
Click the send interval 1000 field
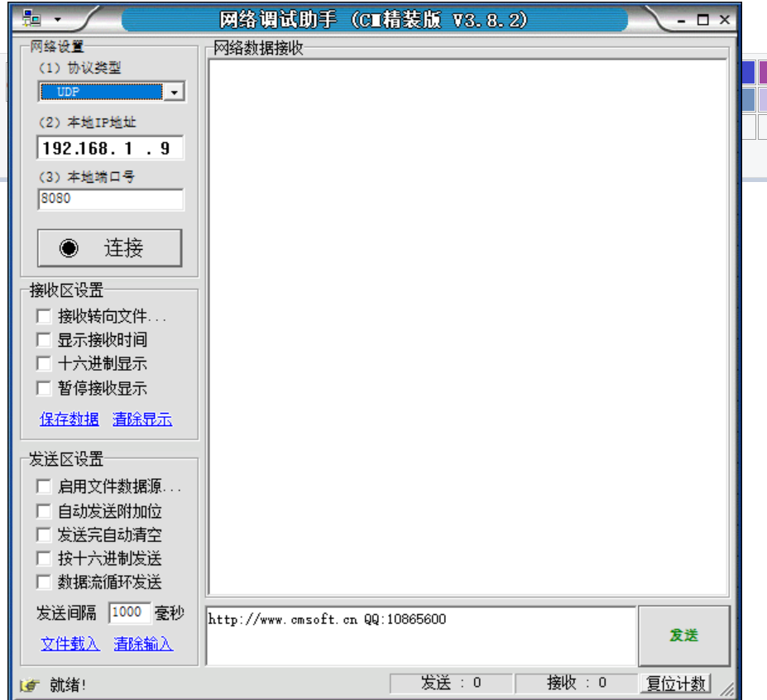(x=129, y=612)
